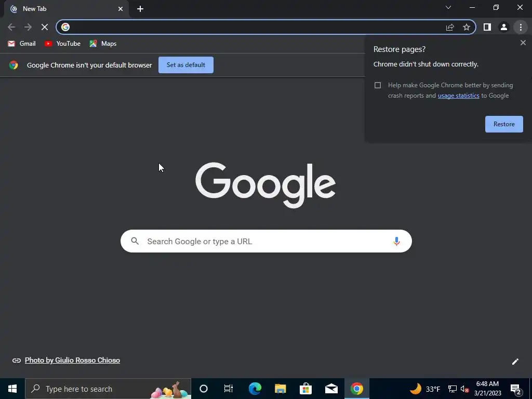Open the clock showing 6:48 AM

(x=487, y=389)
